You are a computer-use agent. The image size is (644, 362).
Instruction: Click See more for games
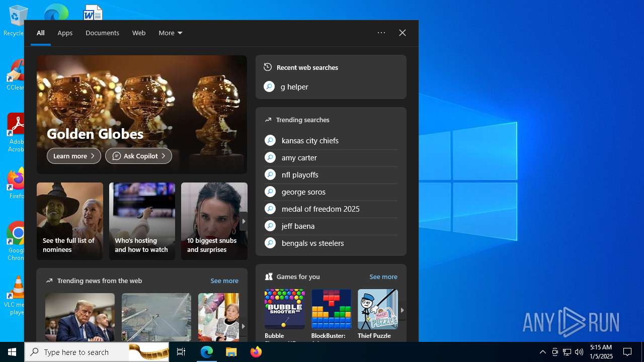click(x=383, y=277)
